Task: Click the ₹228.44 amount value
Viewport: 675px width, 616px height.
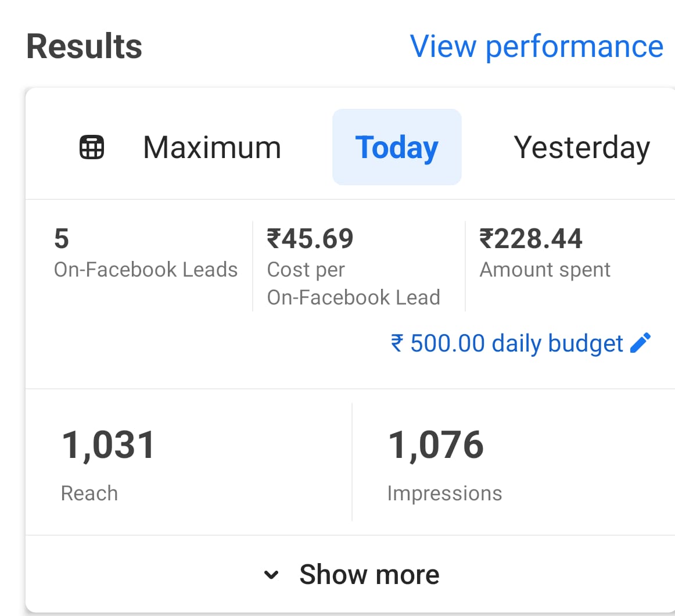Action: [x=530, y=239]
